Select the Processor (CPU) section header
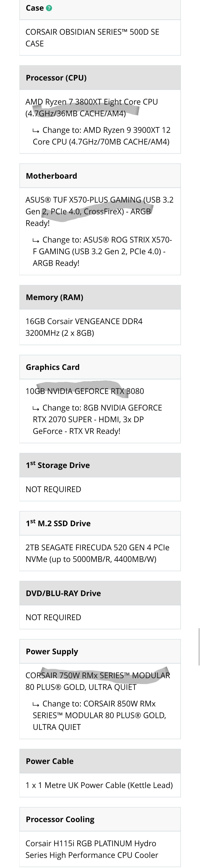Viewport: 200px width, 868px height. pos(100,78)
